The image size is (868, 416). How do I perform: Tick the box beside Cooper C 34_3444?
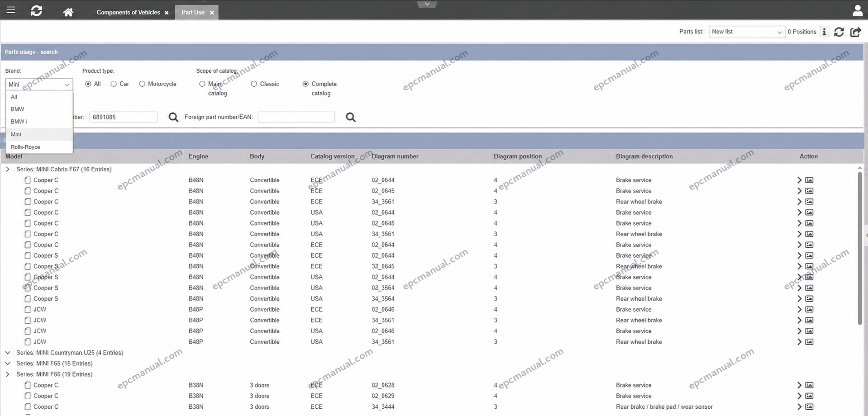[28, 407]
